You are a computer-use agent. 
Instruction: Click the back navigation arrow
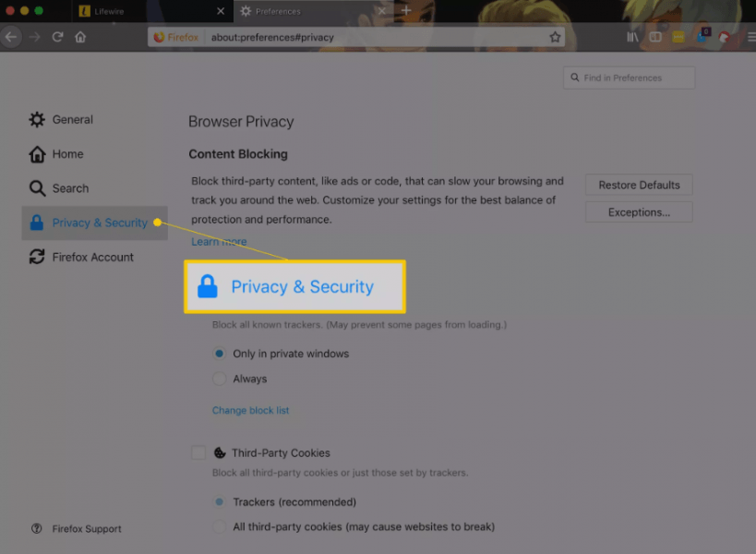coord(11,37)
